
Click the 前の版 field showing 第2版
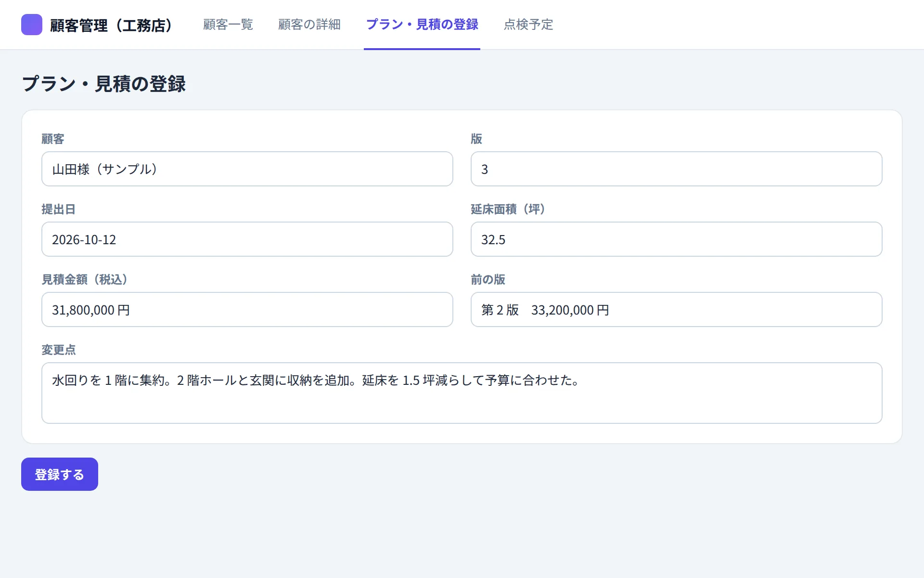coord(676,310)
